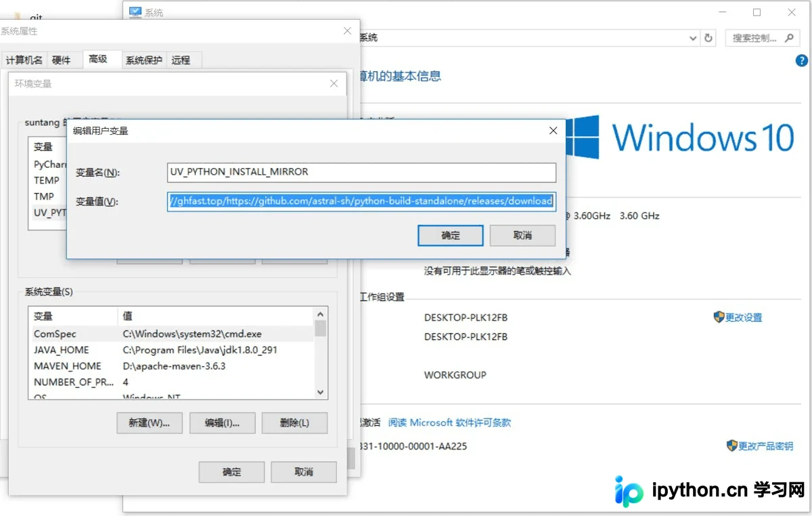Close the 编辑用户变量 dialog

(553, 131)
